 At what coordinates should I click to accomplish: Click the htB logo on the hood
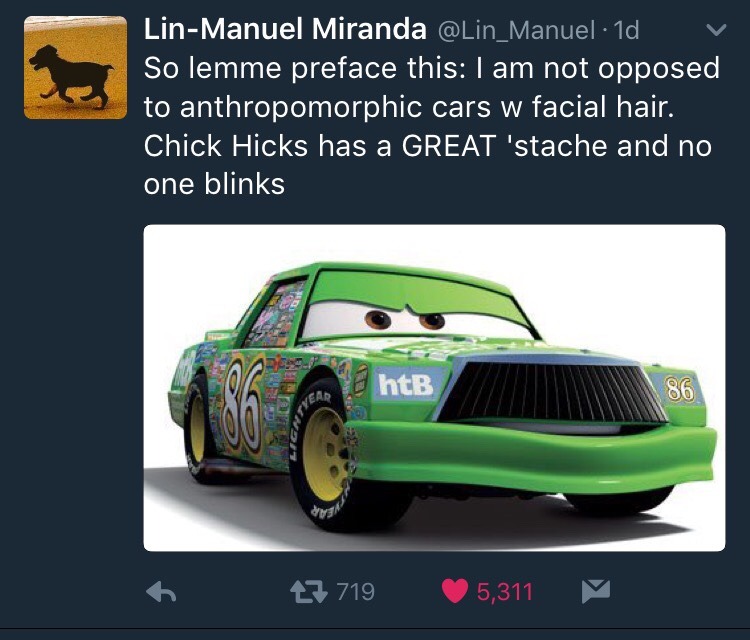406,385
